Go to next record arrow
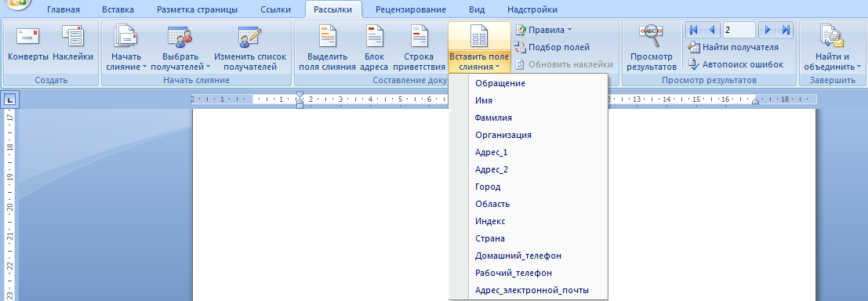868x301 pixels. tap(768, 30)
